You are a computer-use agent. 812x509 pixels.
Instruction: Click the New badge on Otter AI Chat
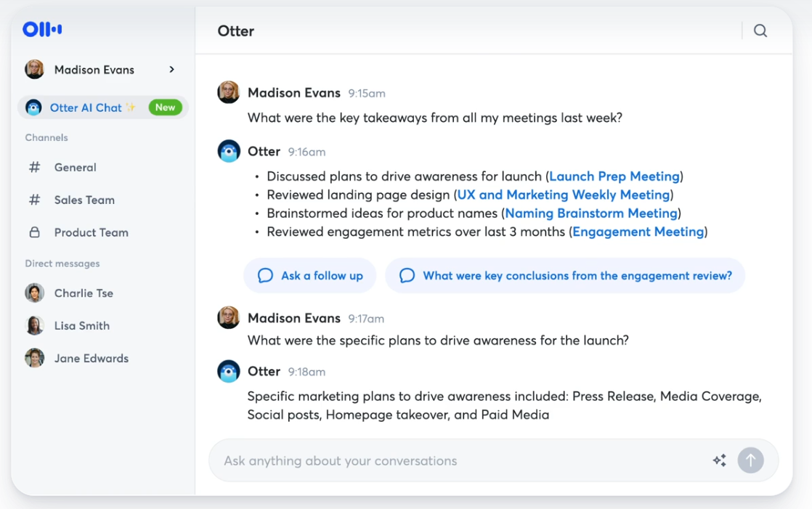pyautogui.click(x=165, y=107)
